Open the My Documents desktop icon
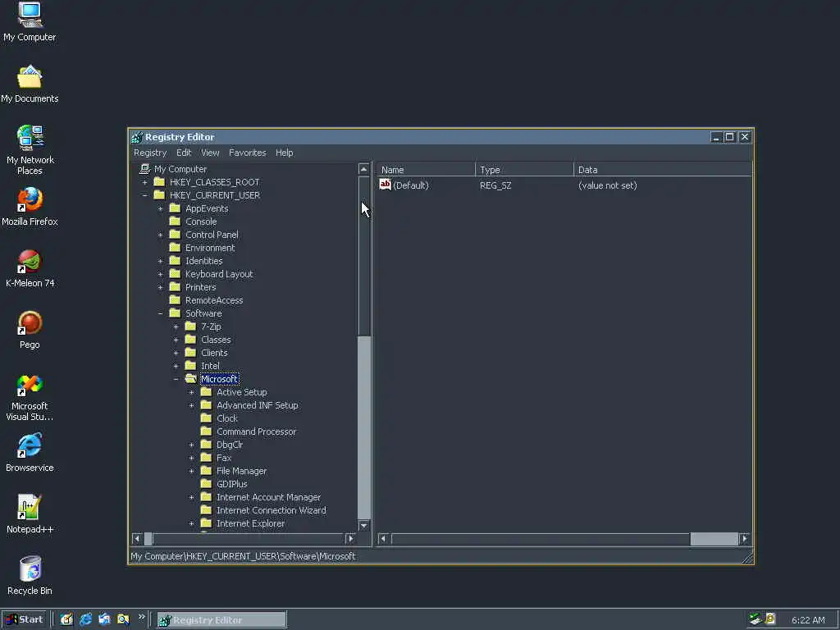Screen dimensions: 840x630 [x=30, y=76]
